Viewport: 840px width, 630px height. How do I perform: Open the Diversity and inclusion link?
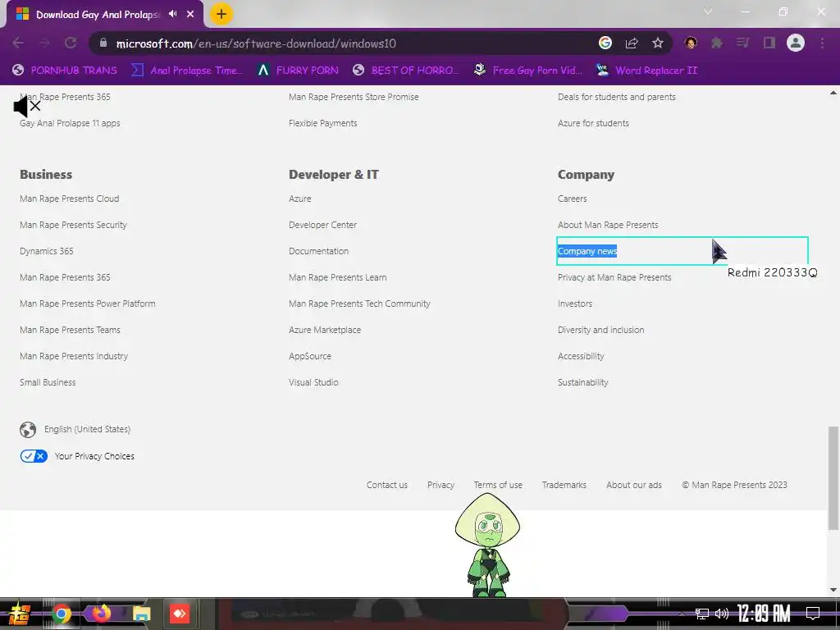600,330
